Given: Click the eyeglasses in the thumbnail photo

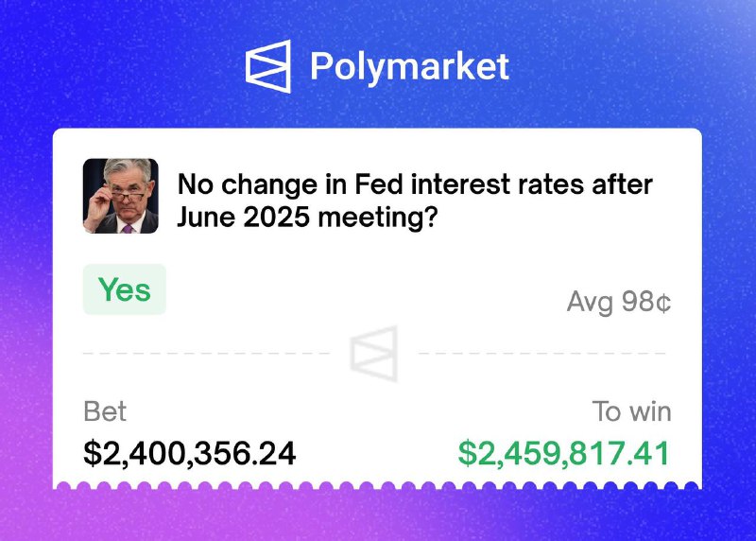Looking at the screenshot, I should point(127,196).
